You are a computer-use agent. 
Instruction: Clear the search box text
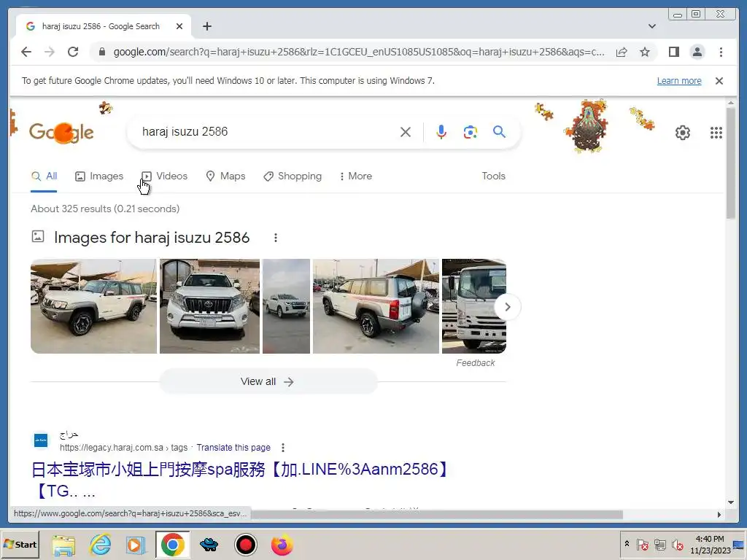[406, 132]
